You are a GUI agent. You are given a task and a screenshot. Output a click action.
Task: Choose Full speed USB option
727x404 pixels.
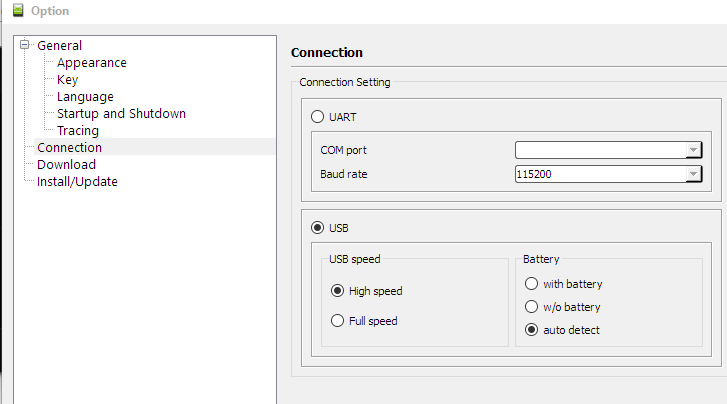(338, 321)
